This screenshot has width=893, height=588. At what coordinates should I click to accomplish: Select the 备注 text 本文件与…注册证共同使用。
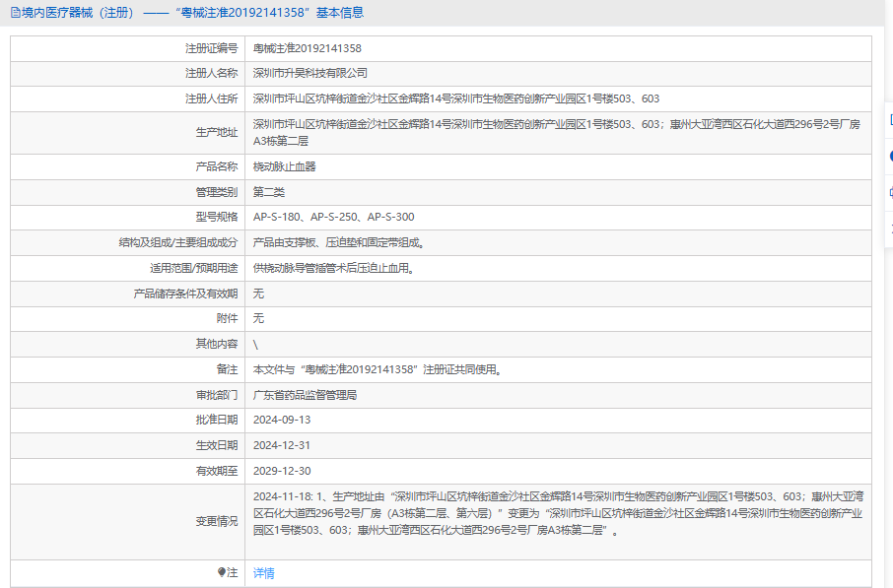[x=379, y=369]
